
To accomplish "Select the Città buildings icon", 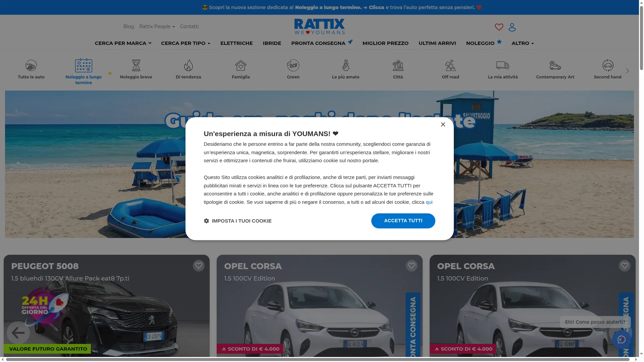I will [398, 65].
